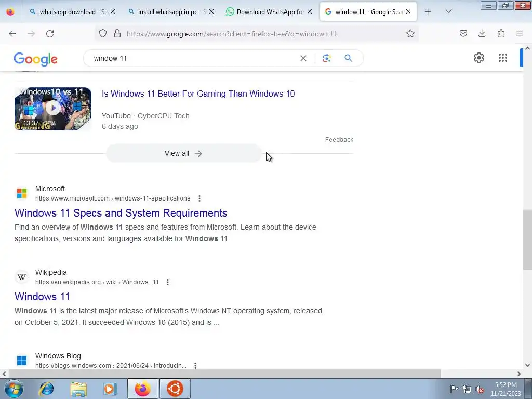Image resolution: width=532 pixels, height=399 pixels.
Task: Select Firefox taskbar button
Action: click(x=143, y=389)
